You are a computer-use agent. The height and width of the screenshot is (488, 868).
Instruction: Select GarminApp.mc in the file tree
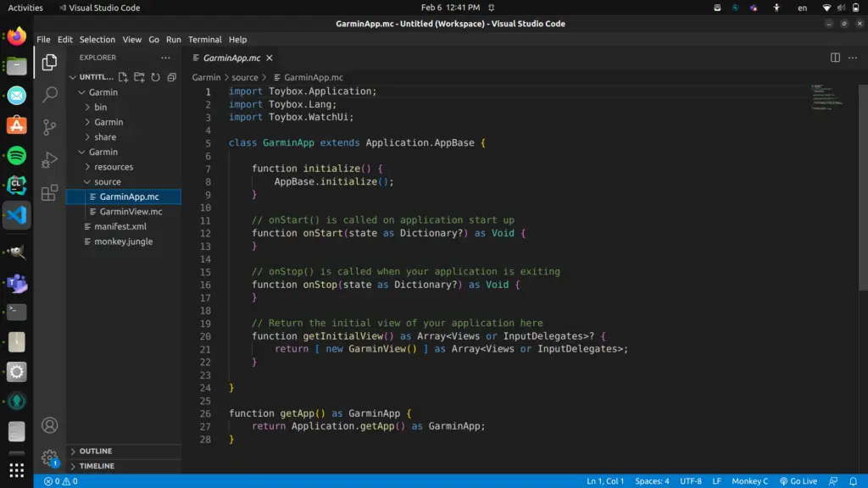[x=123, y=197]
